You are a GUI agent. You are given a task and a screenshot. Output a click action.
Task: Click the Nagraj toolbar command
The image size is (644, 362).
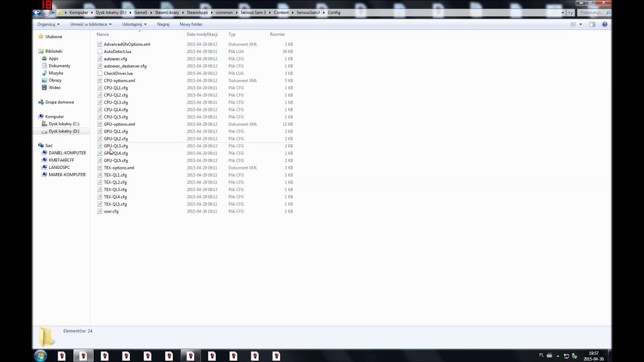(163, 24)
